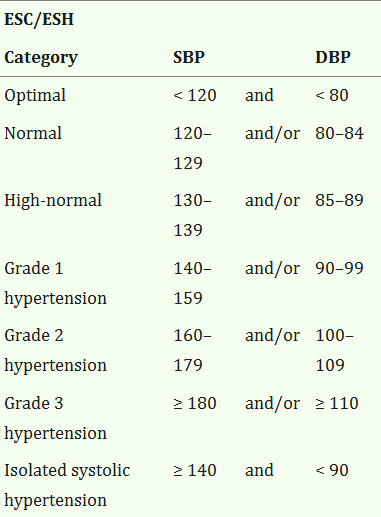The height and width of the screenshot is (517, 381).
Task: Click the 90–99 DBP value
Action: coord(339,268)
